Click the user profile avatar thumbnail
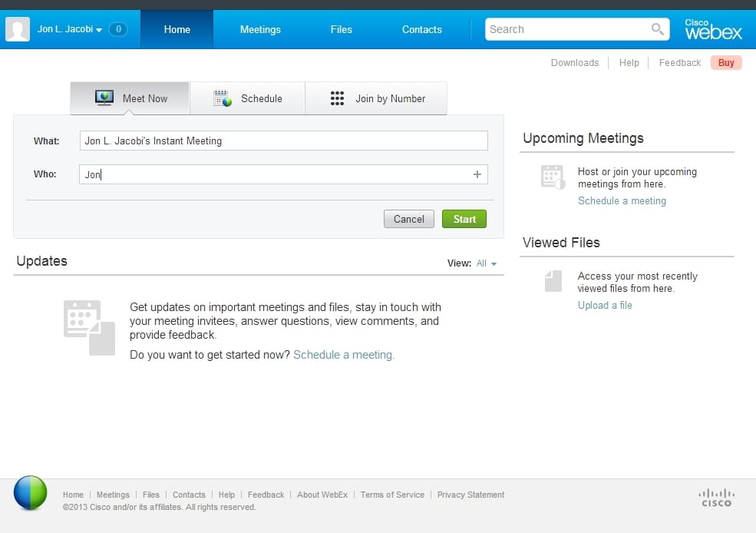This screenshot has width=756, height=533. click(17, 28)
